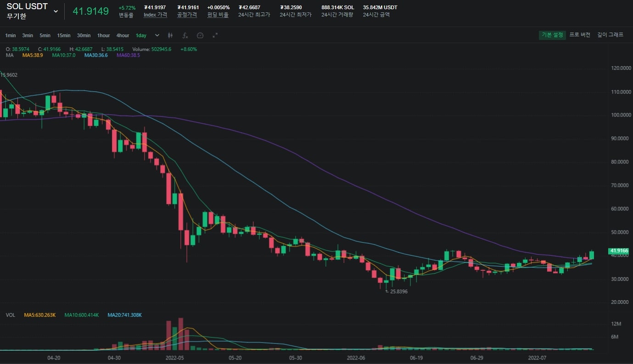Viewport: 633px width, 364px height.
Task: Click the SOL USDT pair title
Action: click(27, 6)
